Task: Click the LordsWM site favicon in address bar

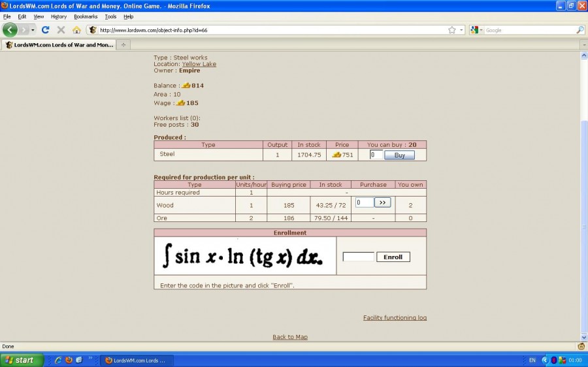Action: (x=93, y=30)
